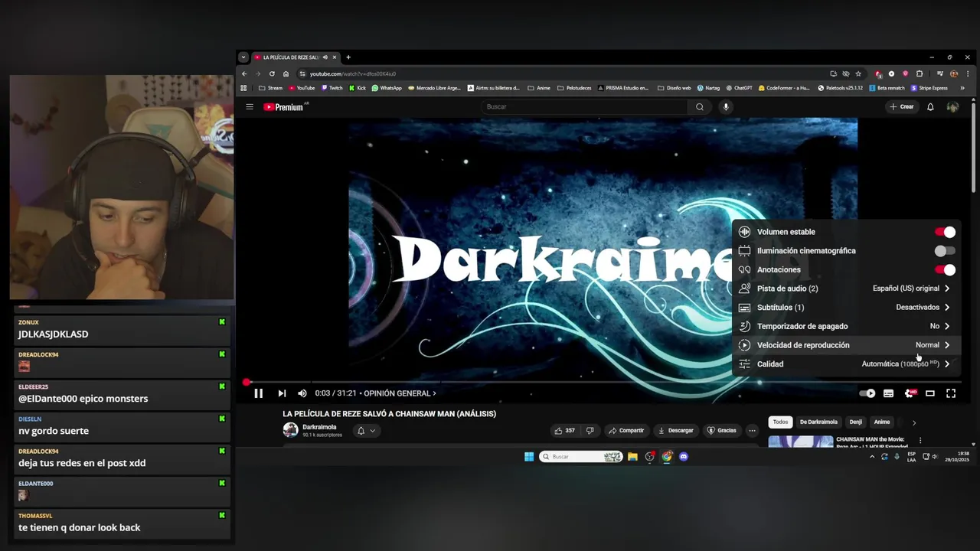Open Darkraimola channel avatar
980x551 pixels.
click(290, 430)
